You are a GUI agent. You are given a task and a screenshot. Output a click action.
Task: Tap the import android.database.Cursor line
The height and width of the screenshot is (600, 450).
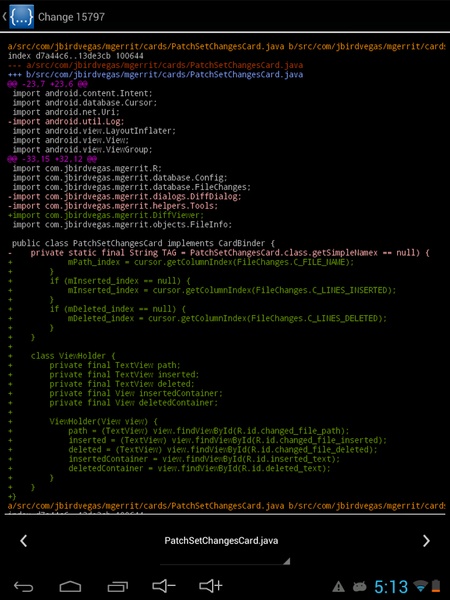coord(85,103)
